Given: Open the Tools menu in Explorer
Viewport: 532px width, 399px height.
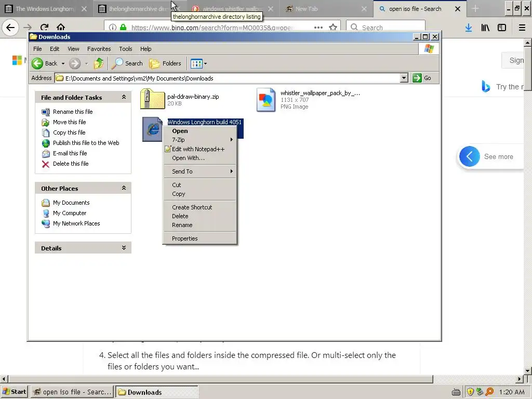Looking at the screenshot, I should 126,49.
